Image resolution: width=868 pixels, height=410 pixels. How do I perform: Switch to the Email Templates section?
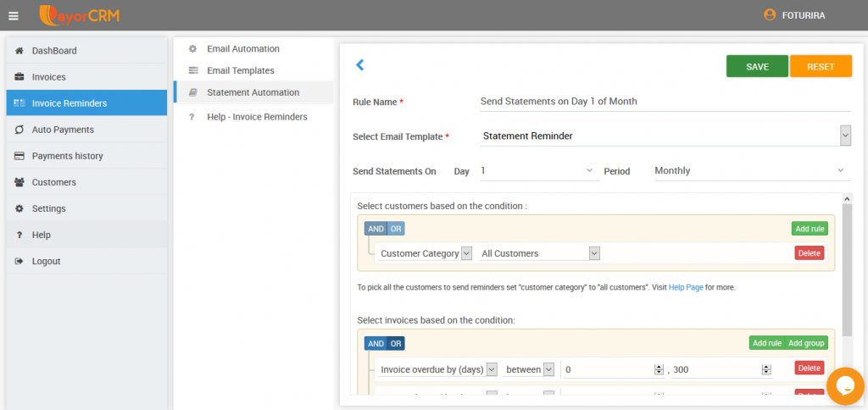(241, 70)
